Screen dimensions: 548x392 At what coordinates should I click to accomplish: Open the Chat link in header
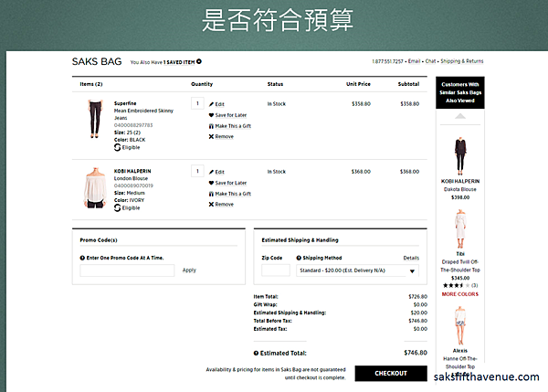pos(430,61)
